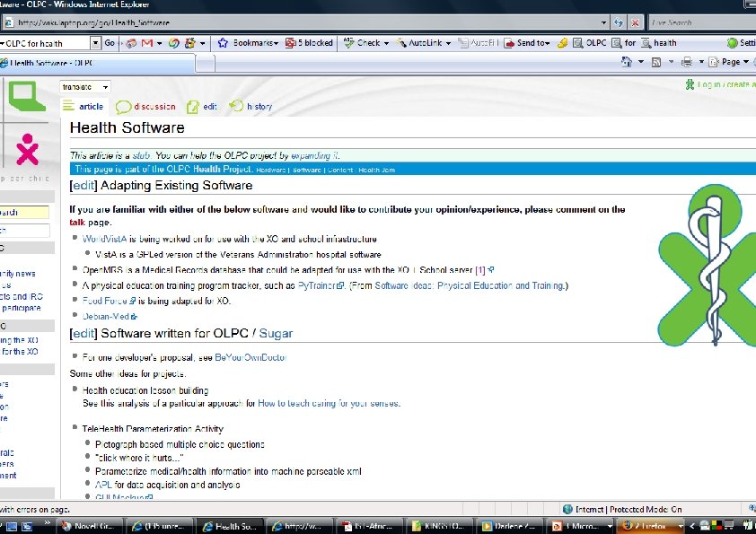Click the Send to toolbar icon

tap(509, 43)
